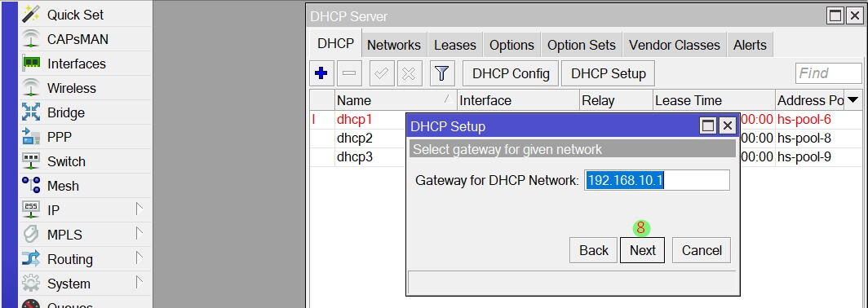Click the MPLS tag icon
The image size is (868, 308).
(31, 235)
